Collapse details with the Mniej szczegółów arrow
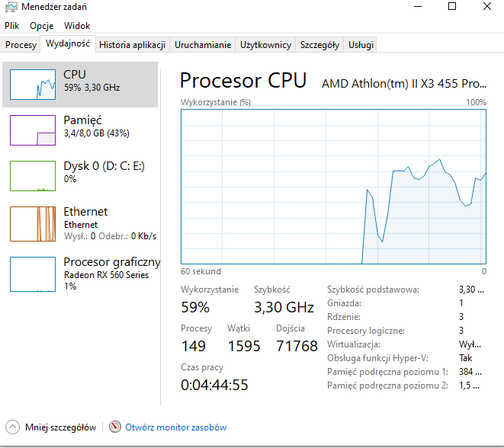Viewport: 504px width, 448px height. pyautogui.click(x=13, y=427)
